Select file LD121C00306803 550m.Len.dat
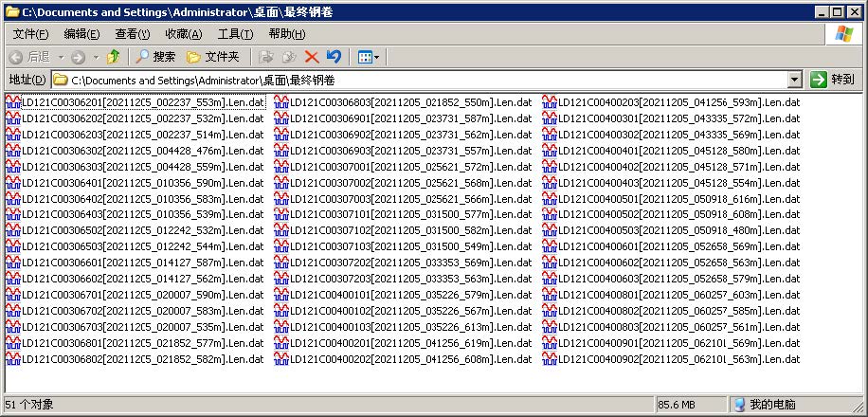Image resolution: width=868 pixels, height=417 pixels. 410,102
